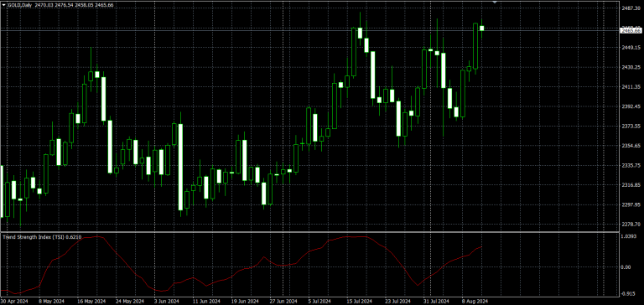Viewport: 644px width, 305px height.
Task: Click the current price label 2465.66
Action: coord(631,30)
